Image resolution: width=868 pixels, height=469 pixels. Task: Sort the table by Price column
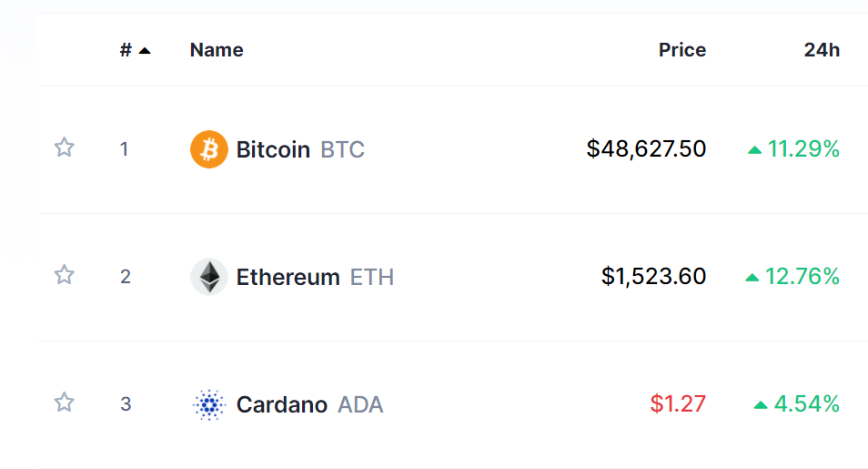tap(681, 50)
